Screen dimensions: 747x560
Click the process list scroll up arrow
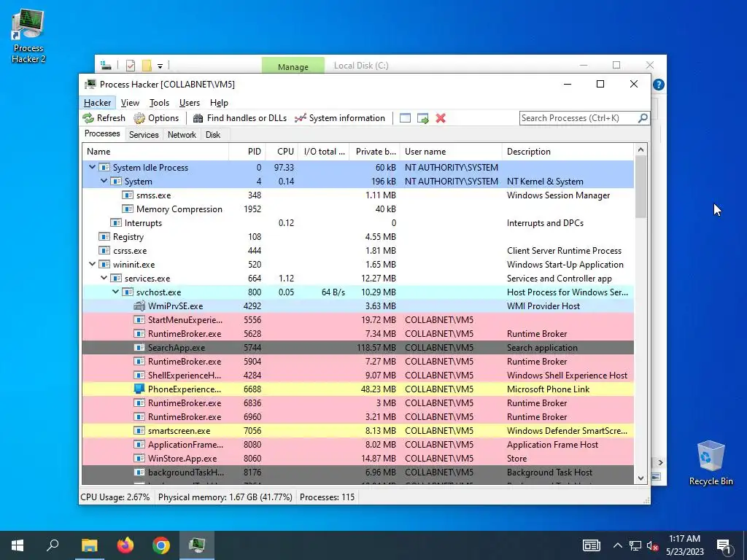click(x=640, y=150)
